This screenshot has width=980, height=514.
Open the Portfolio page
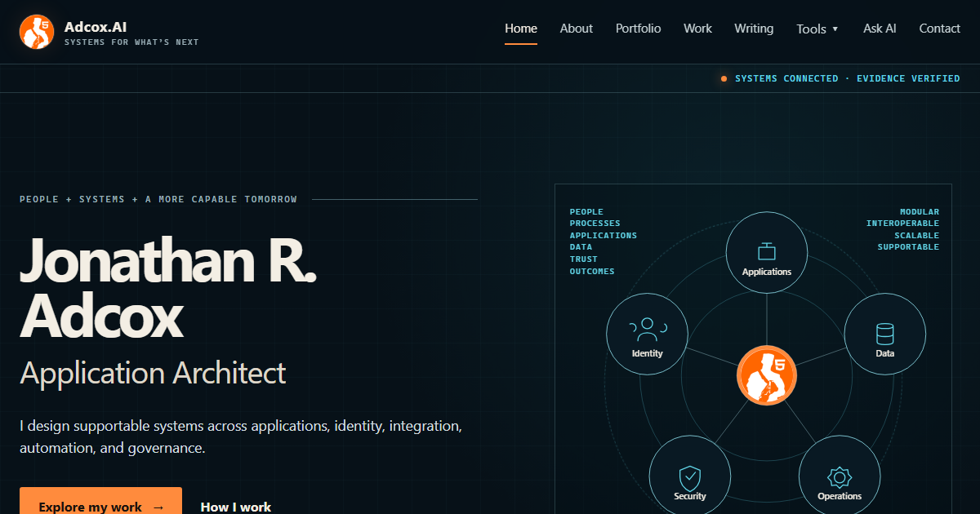639,29
